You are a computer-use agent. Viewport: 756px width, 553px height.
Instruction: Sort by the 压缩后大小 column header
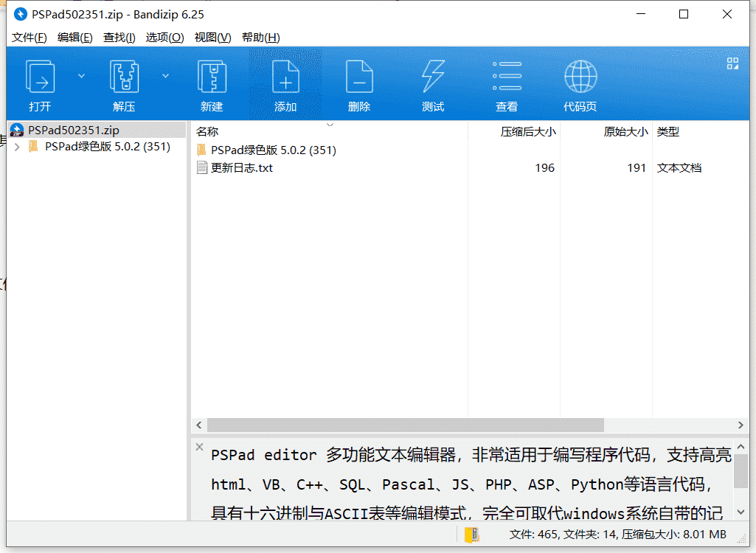point(514,132)
